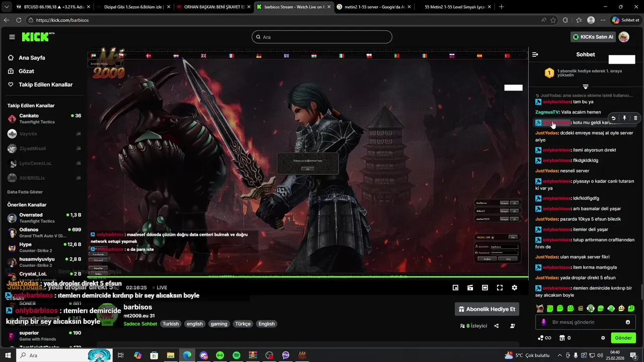Switch to 55 Metin2 Level tab
644x362 pixels.
[453, 7]
